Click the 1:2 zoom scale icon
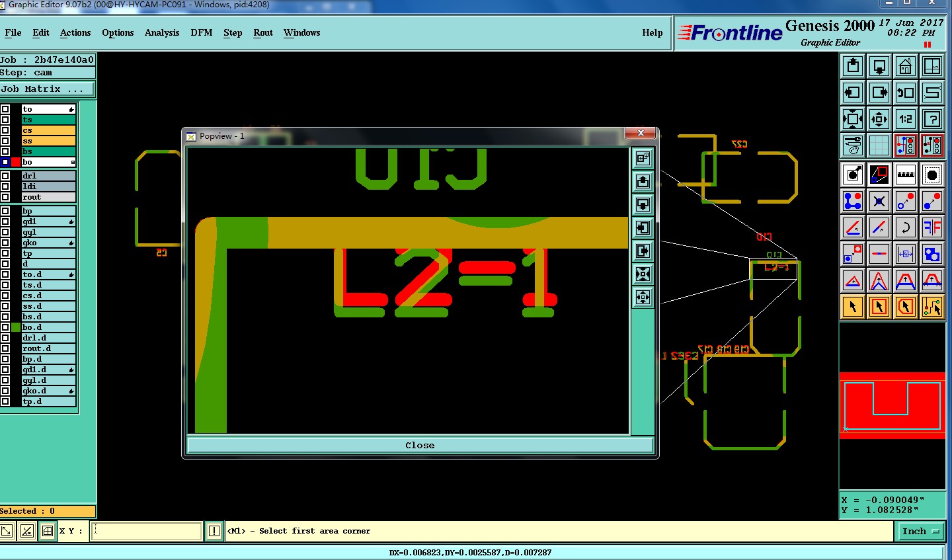Image resolution: width=952 pixels, height=560 pixels. (x=906, y=119)
